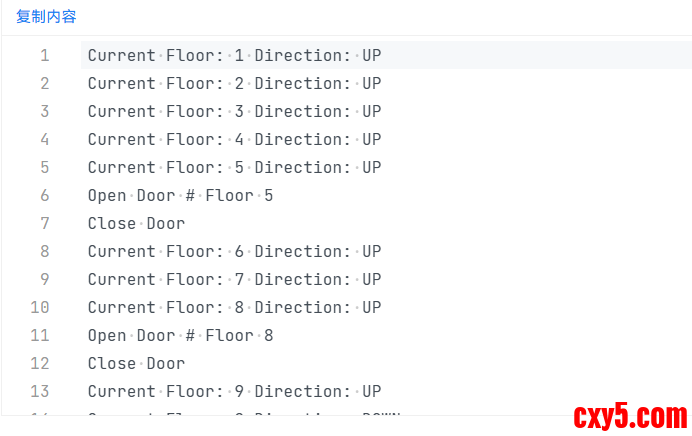This screenshot has height=436, width=692.
Task: Click 'Current Floor: 3 Direction: UP' line
Action: tap(234, 111)
